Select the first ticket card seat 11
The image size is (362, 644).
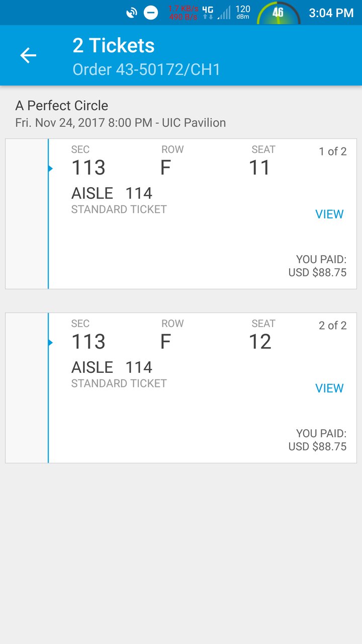click(181, 214)
